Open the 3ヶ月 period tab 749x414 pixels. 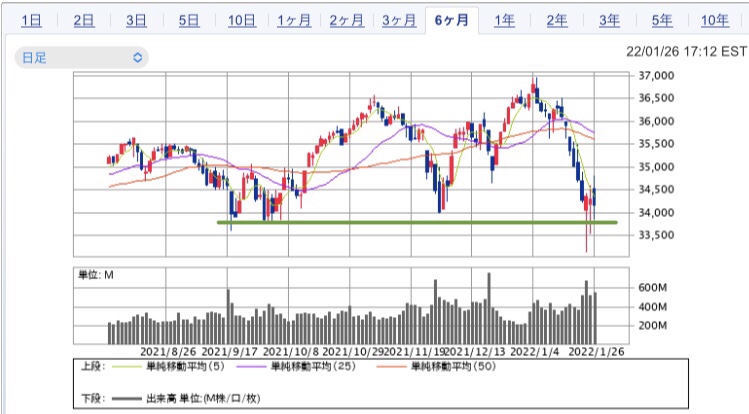[x=399, y=21]
